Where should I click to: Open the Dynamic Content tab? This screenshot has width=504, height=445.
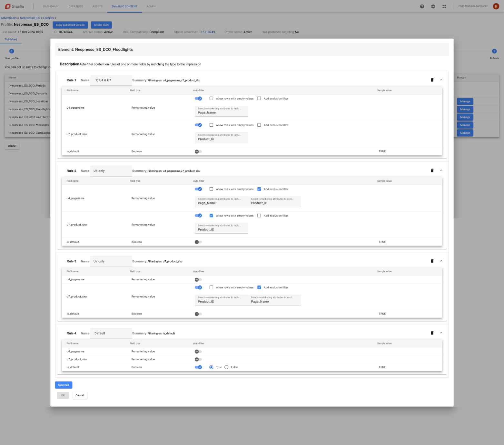pos(124,6)
